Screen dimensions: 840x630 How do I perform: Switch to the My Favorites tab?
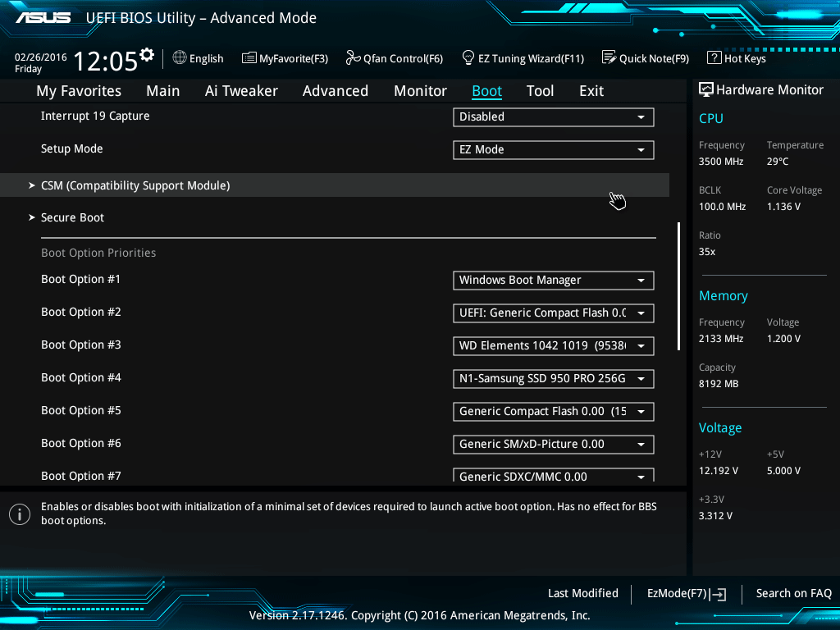[79, 91]
